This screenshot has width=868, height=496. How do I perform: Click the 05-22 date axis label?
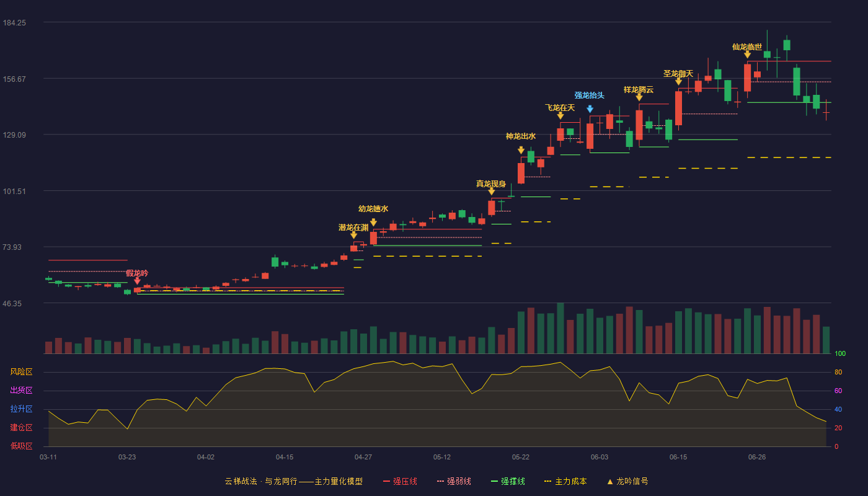coord(521,457)
